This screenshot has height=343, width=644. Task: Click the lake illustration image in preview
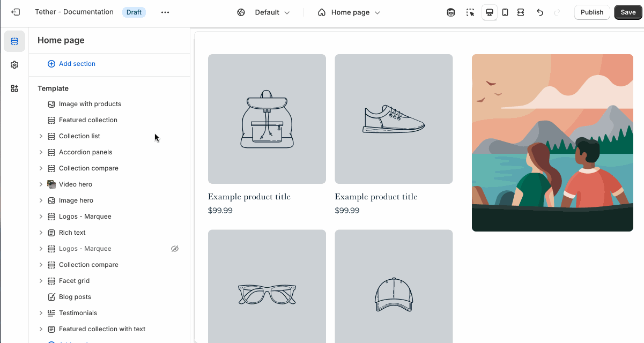tap(552, 143)
